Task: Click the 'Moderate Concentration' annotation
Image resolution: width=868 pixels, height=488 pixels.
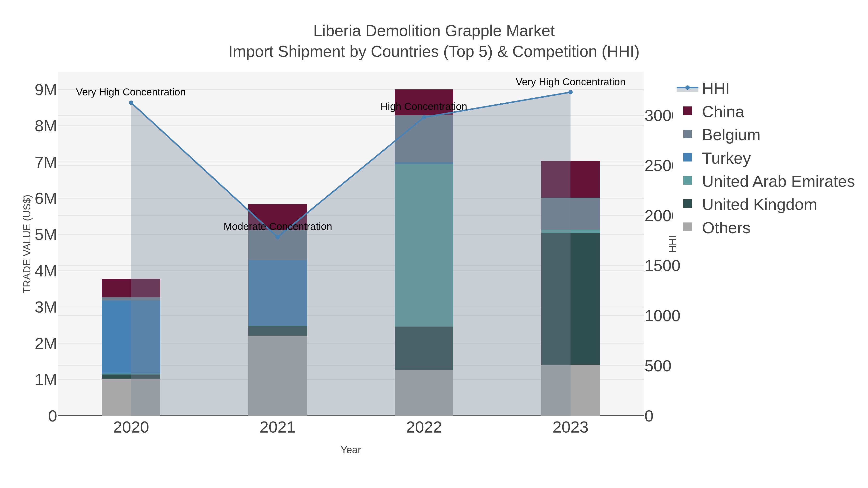Action: pos(278,226)
